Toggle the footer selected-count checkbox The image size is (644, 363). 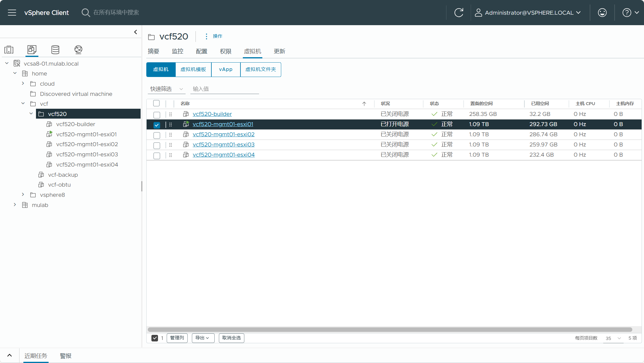(155, 338)
